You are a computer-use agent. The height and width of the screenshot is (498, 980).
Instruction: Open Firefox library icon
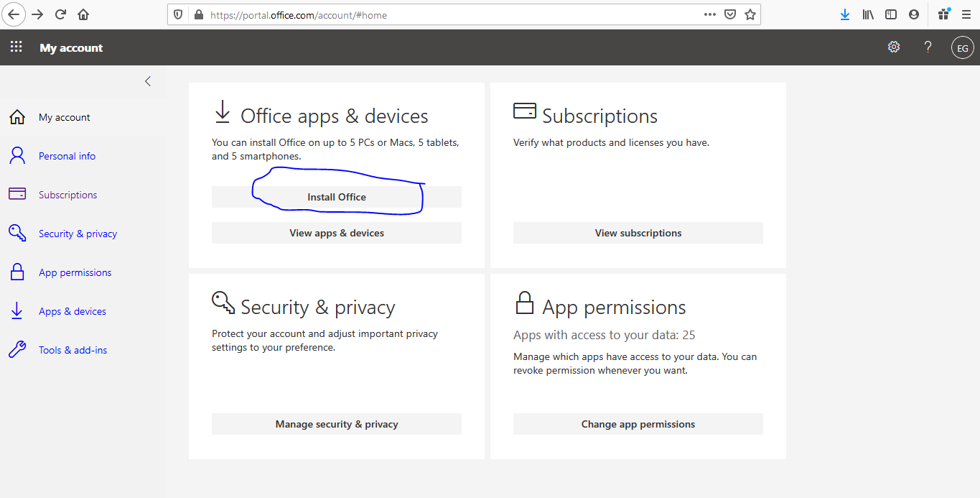coord(868,14)
